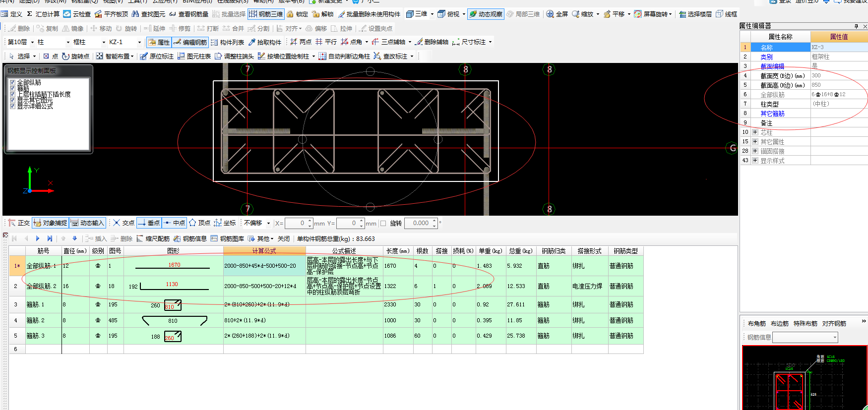
Task: Start 云检查 cloud check
Action: [x=77, y=14]
